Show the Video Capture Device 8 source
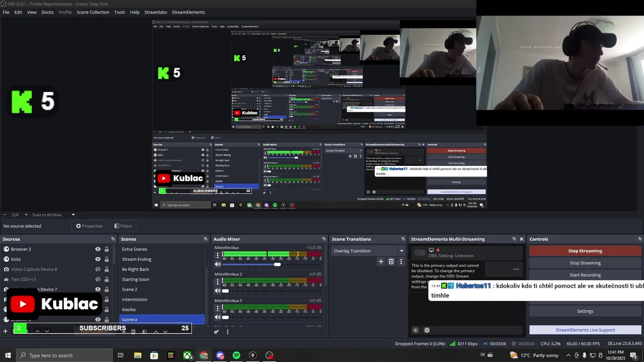Viewport: 644px width, 362px height. coord(98,269)
